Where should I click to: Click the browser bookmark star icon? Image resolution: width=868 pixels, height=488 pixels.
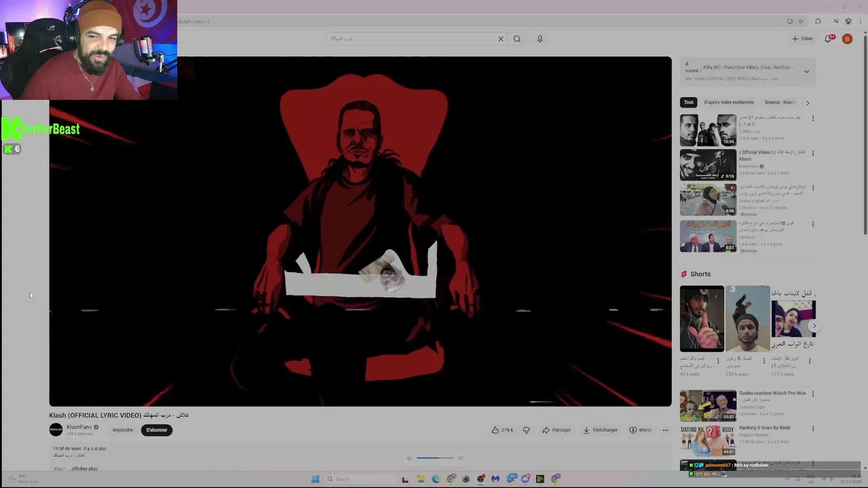coord(801,21)
